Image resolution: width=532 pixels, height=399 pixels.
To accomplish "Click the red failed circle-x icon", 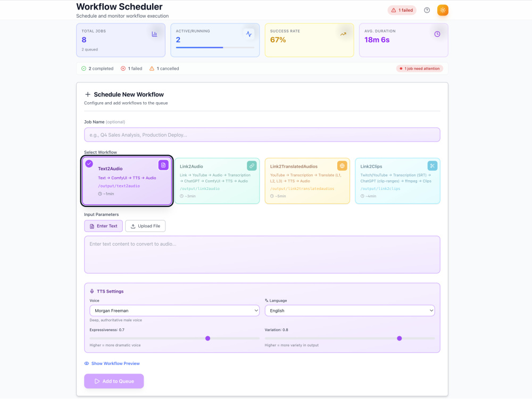I will pyautogui.click(x=123, y=69).
